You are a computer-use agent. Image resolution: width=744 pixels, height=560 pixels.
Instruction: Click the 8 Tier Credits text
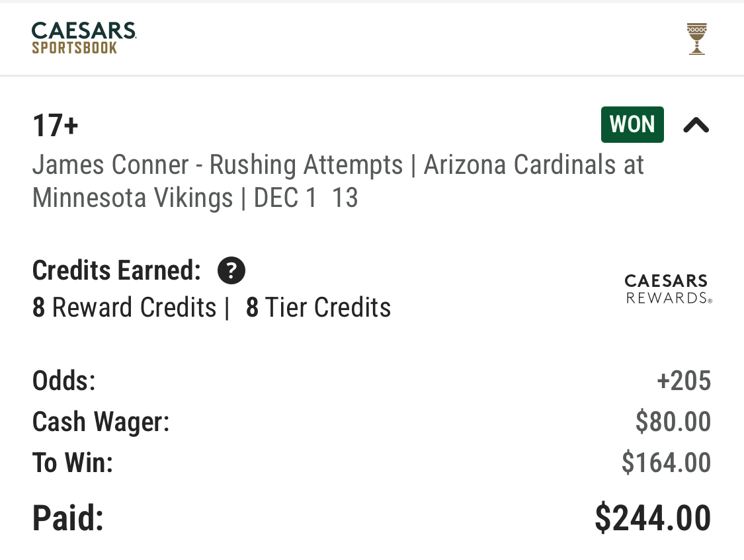click(318, 307)
